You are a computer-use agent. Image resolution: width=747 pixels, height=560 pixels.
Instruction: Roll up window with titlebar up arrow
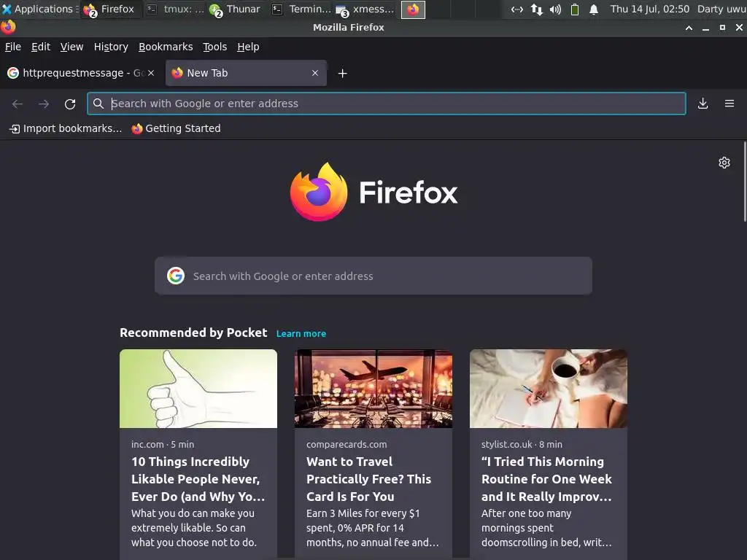coord(689,28)
